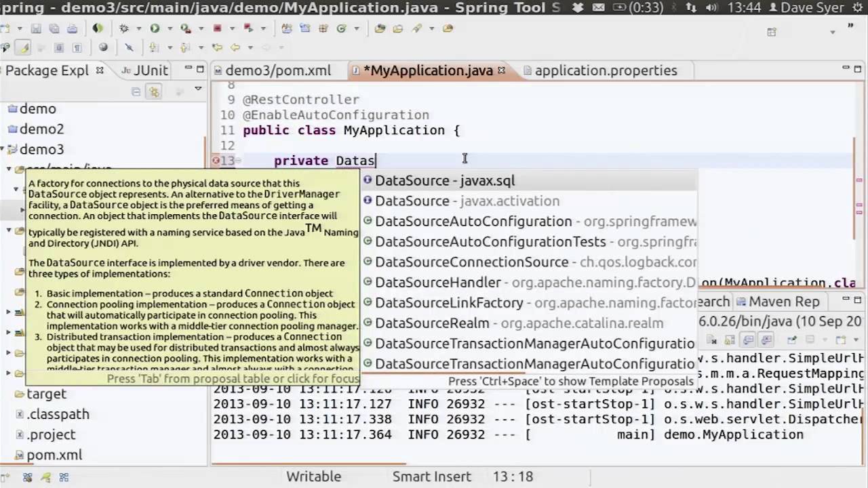Open the toolbar overflow chevron
Viewport: 868px width, 488px height.
851,27
